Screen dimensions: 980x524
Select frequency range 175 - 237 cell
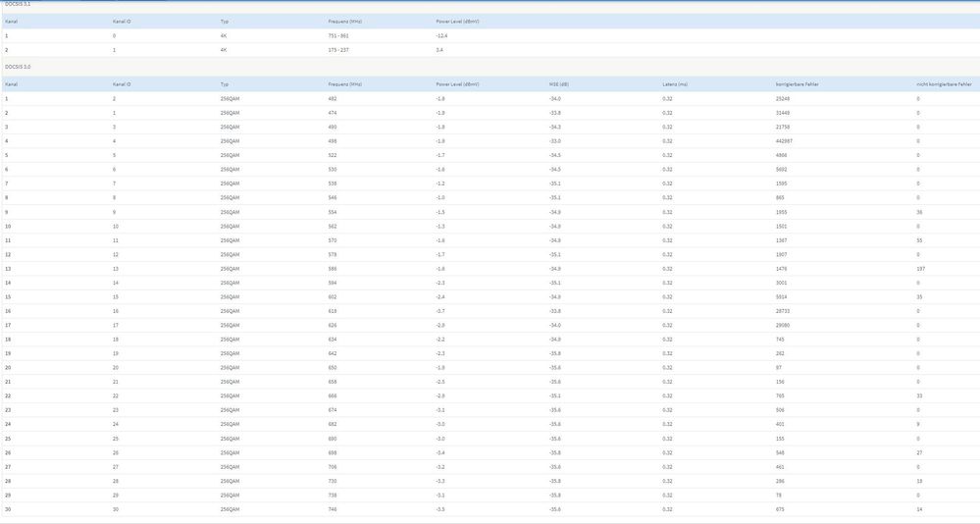pos(338,50)
